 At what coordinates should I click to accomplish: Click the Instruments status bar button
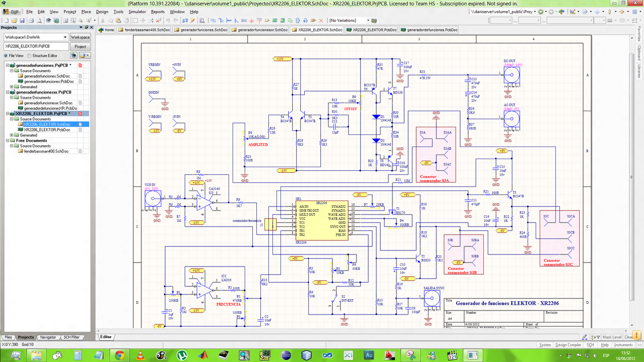point(623,345)
